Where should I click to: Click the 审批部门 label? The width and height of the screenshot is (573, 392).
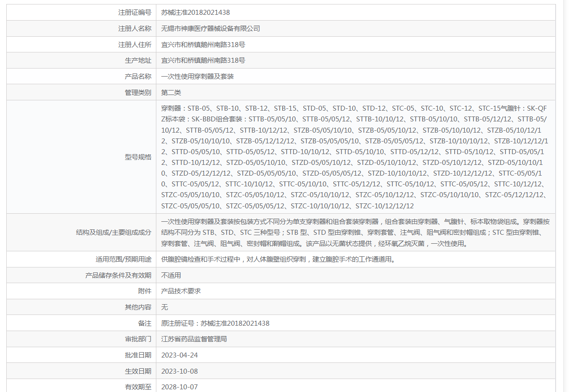[x=138, y=339]
